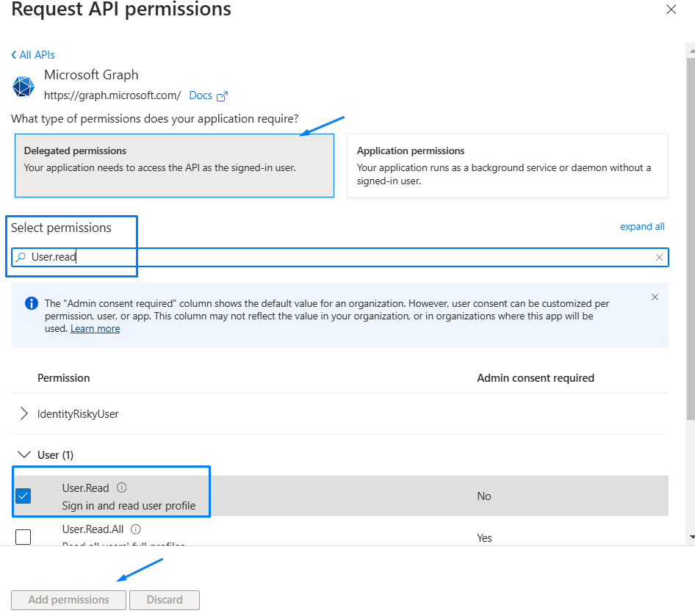
Task: Expand the IdentityRiskyUser permission group
Action: (x=24, y=413)
